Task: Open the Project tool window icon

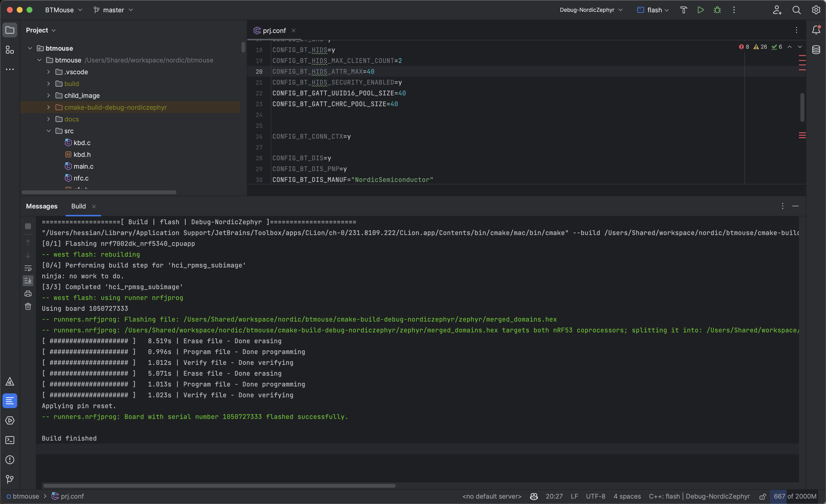Action: [10, 30]
